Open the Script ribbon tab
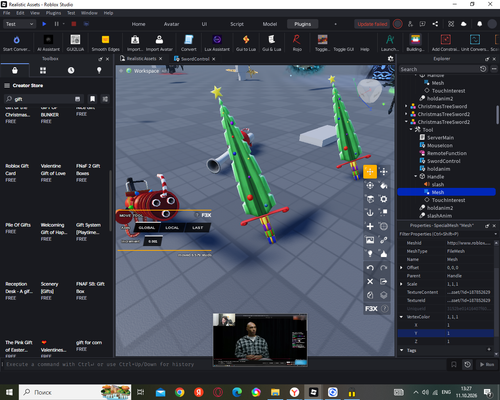Image resolution: width=500 pixels, height=400 pixels. click(x=237, y=24)
